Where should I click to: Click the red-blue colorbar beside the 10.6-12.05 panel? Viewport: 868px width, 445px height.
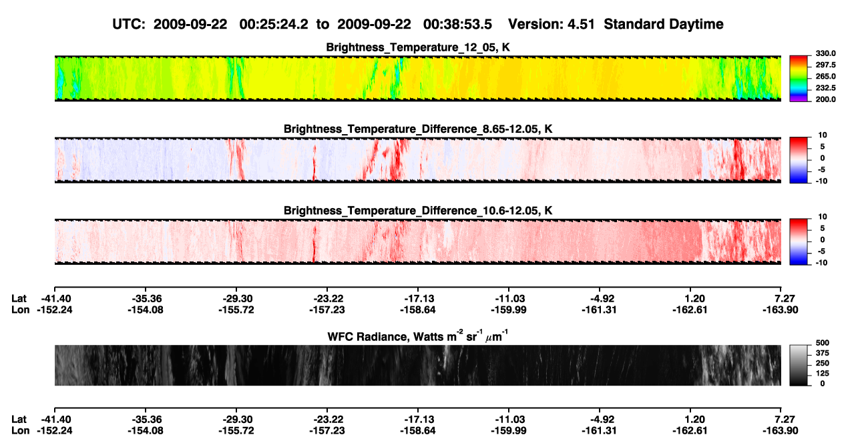(799, 240)
